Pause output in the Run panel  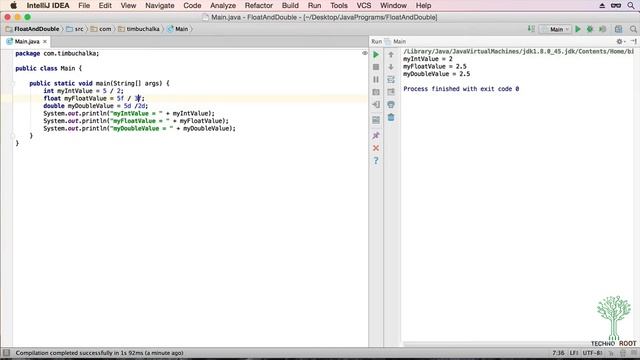click(x=376, y=79)
